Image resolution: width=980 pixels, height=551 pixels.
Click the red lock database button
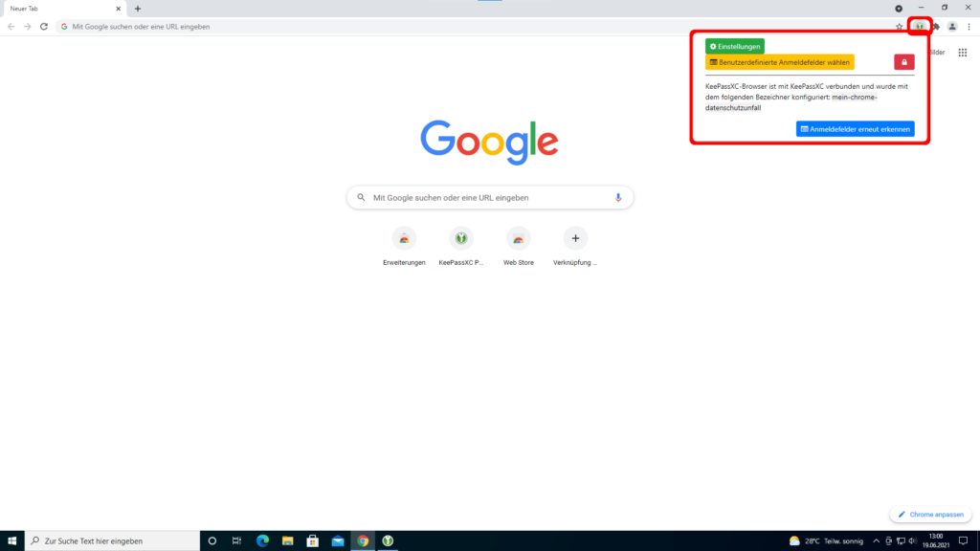point(904,62)
